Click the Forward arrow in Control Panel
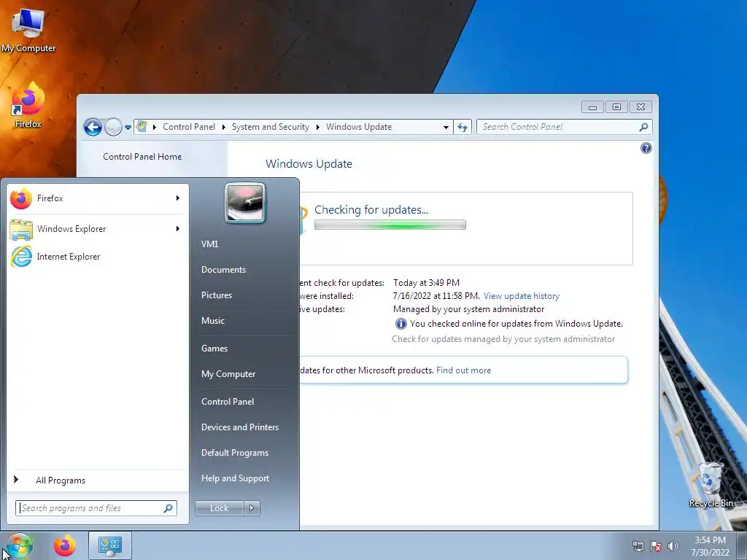This screenshot has width=747, height=560. [x=113, y=127]
